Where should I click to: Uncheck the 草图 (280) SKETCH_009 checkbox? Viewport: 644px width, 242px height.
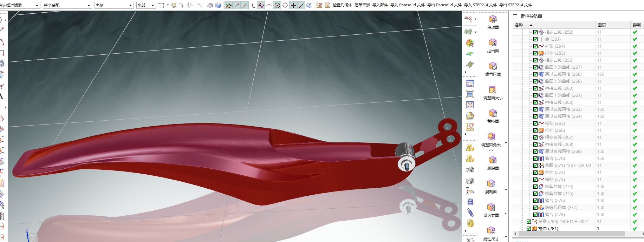[529, 221]
